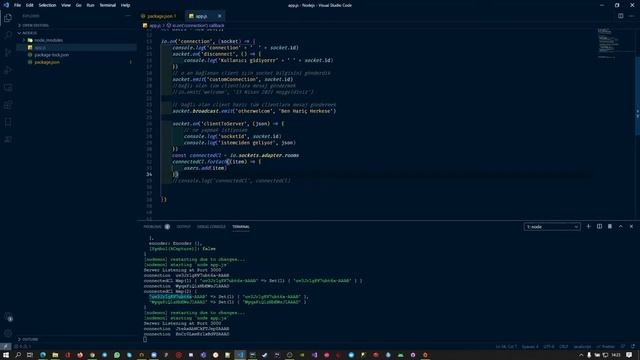Click the CRLF line ending status item
This screenshot has width=640, height=360.
point(564,346)
